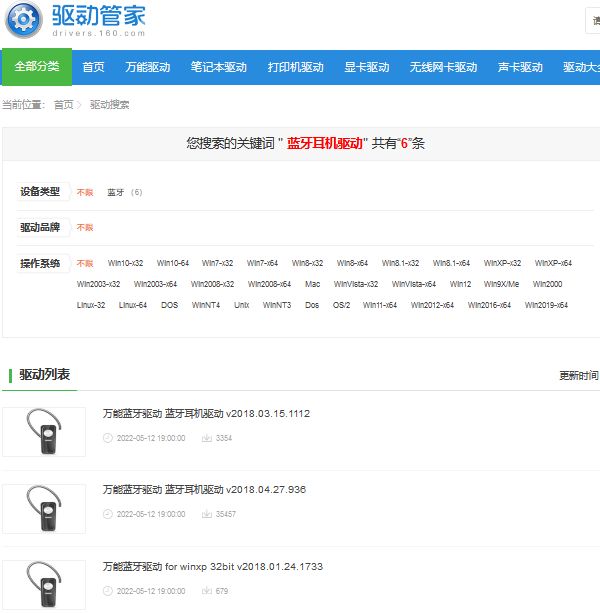This screenshot has height=613, width=600.
Task: Go to 笔记本驱动 navigation tab
Action: point(218,67)
